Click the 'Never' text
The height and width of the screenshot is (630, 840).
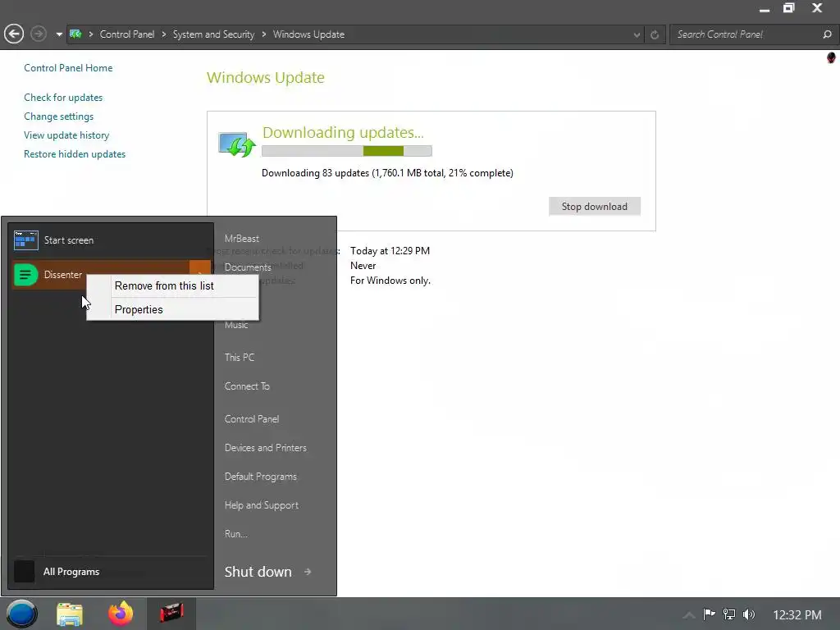363,266
